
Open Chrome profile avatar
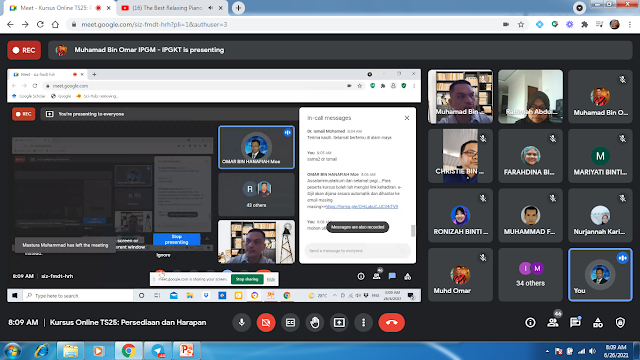[615, 24]
